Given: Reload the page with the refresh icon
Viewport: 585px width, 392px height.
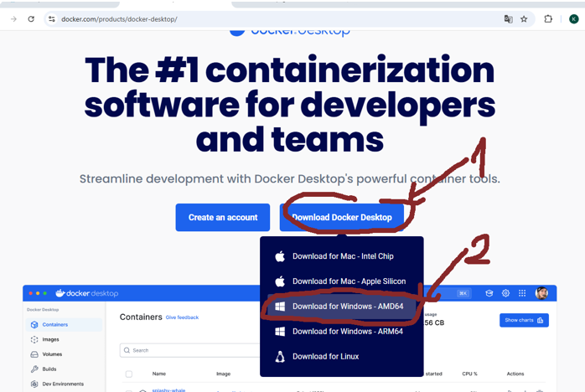Looking at the screenshot, I should pos(31,19).
